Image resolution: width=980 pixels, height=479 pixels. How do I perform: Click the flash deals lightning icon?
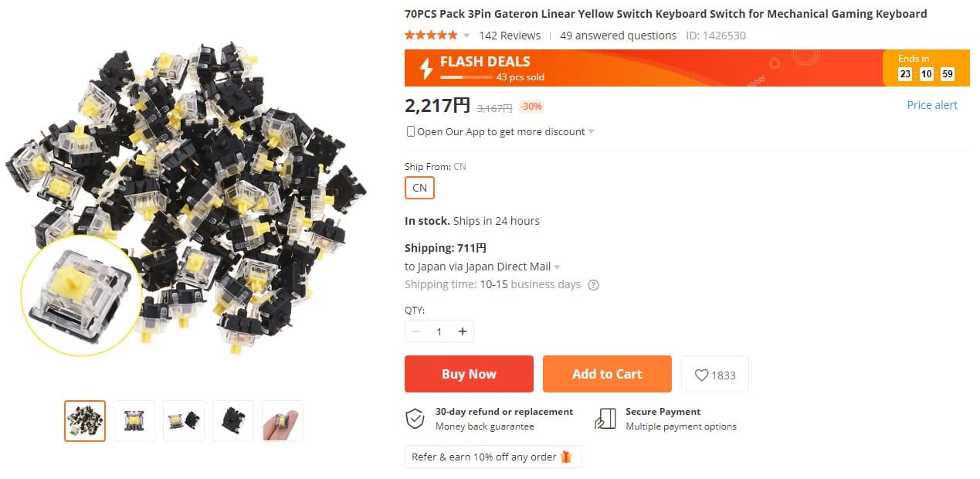point(426,68)
